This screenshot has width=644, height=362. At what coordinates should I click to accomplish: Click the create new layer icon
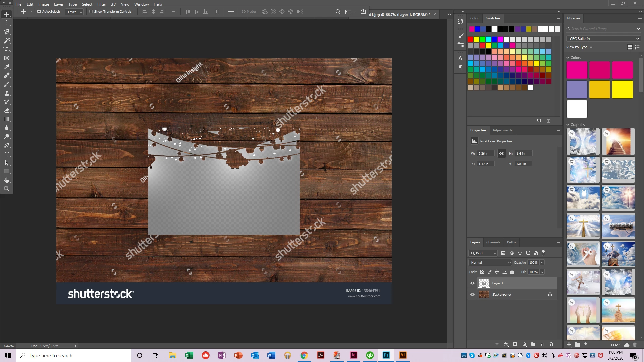pyautogui.click(x=542, y=344)
